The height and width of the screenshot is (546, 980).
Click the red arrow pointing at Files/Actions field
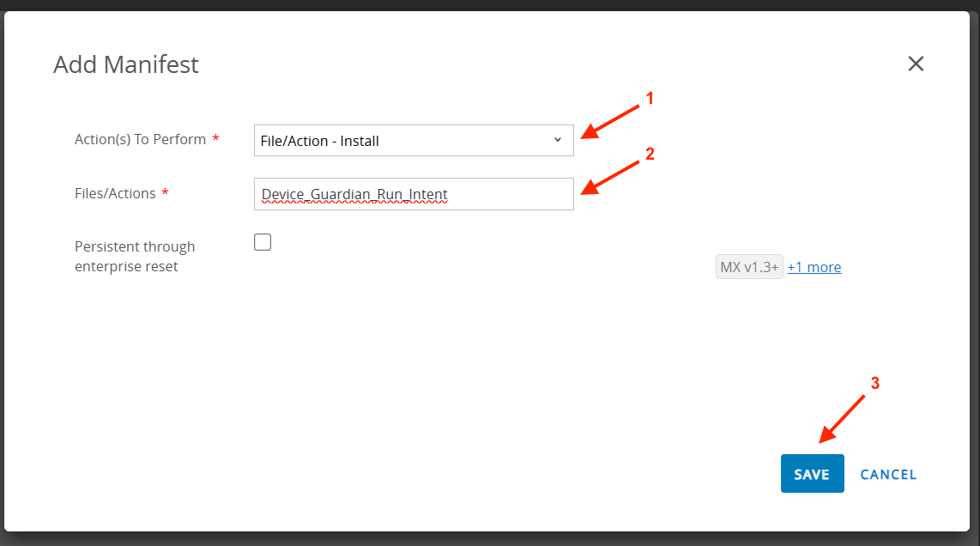pos(611,178)
